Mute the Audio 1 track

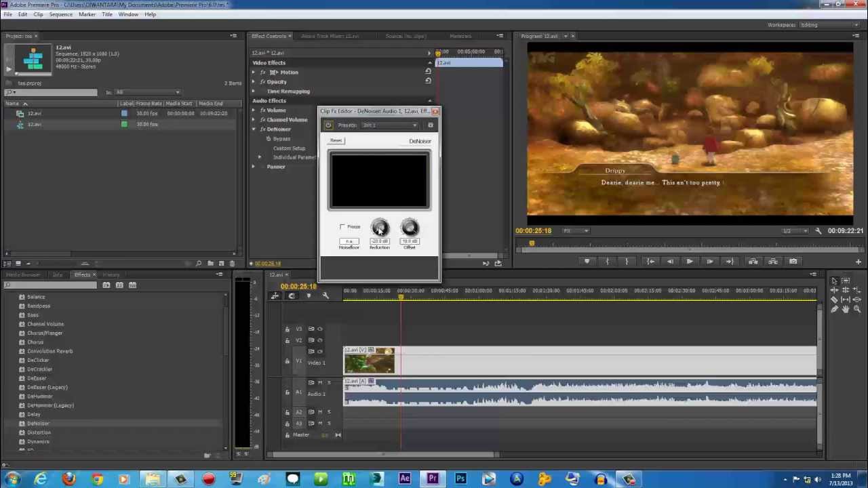pos(319,383)
